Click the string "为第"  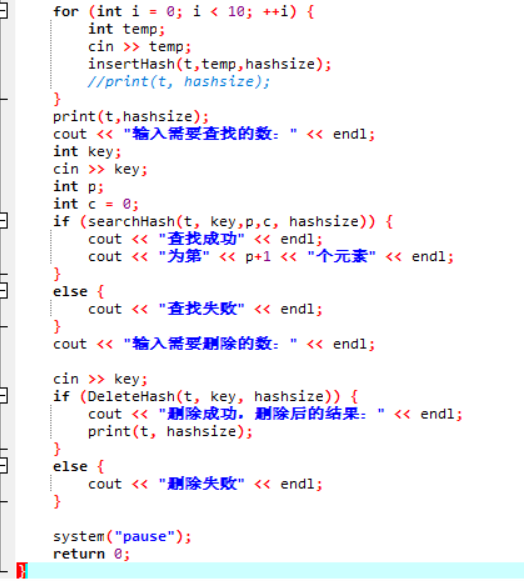click(x=184, y=256)
